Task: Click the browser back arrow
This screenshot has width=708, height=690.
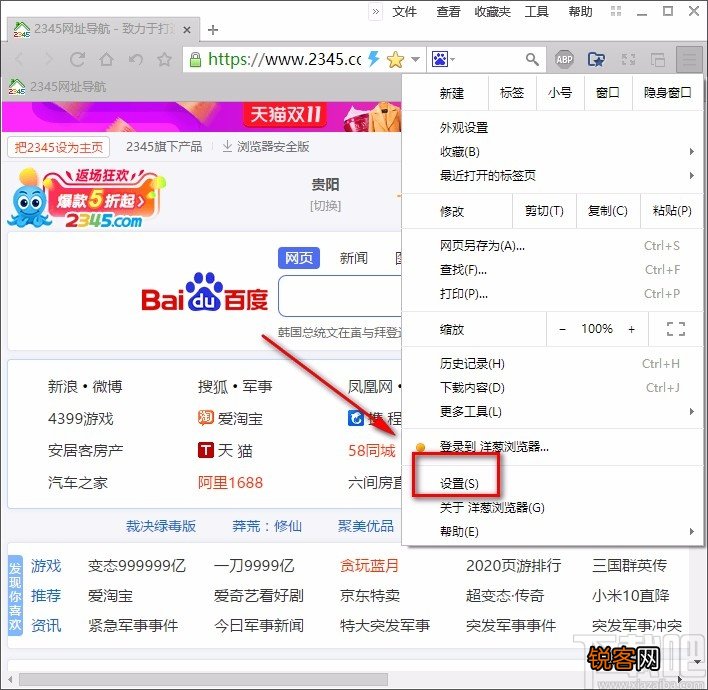Action: (19, 59)
